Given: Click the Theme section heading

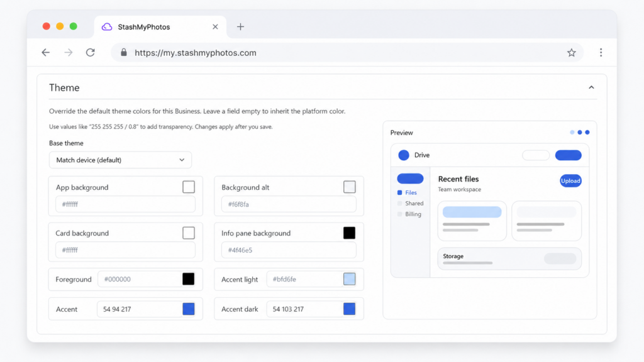Looking at the screenshot, I should (64, 88).
